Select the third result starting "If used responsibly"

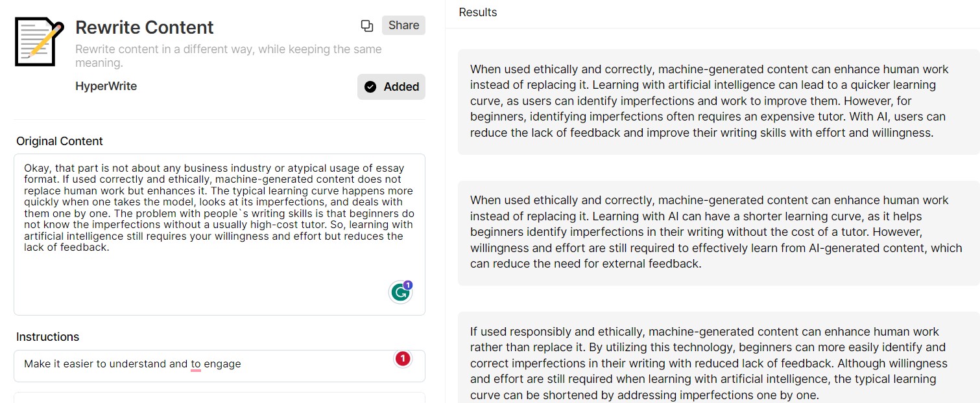719,358
